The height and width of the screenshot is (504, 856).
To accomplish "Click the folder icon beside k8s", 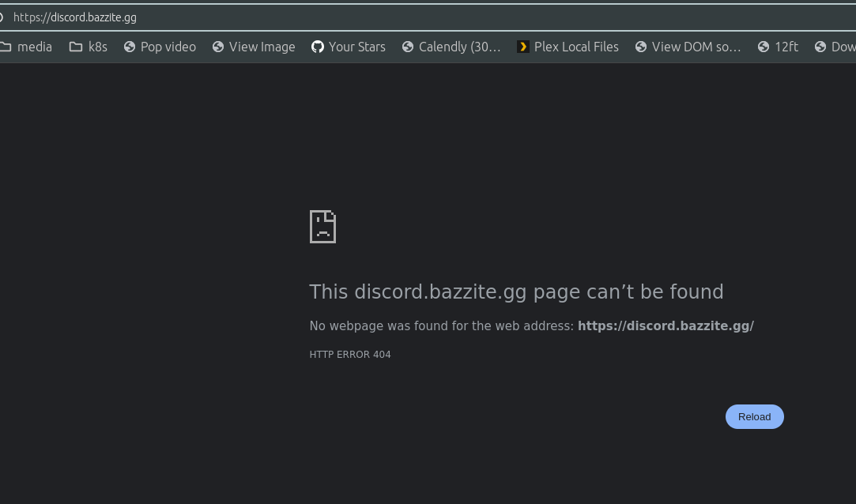I will pyautogui.click(x=76, y=47).
